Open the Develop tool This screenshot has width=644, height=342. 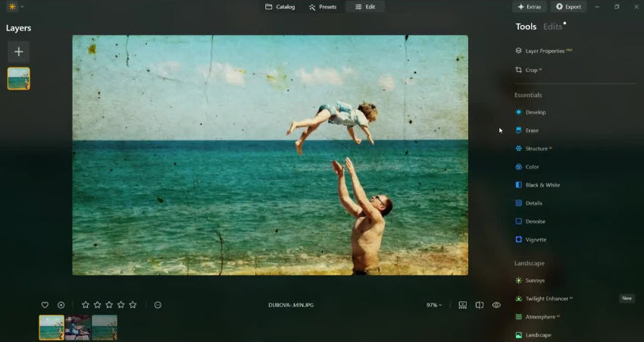click(x=535, y=112)
